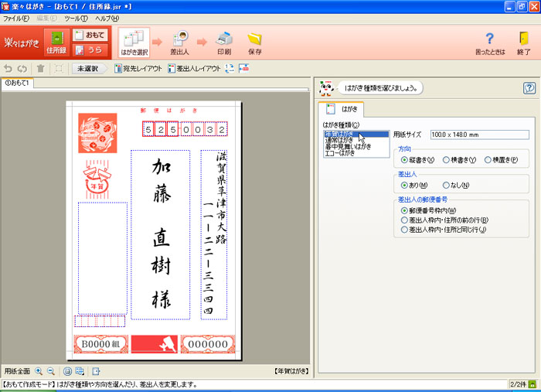Click the zoom out magnifier icon
The width and height of the screenshot is (541, 392).
(51, 371)
